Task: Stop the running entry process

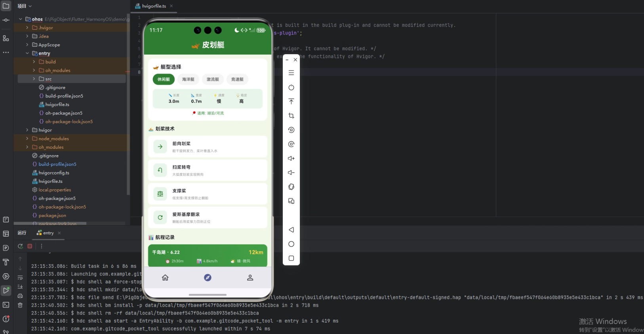Action: pyautogui.click(x=30, y=246)
